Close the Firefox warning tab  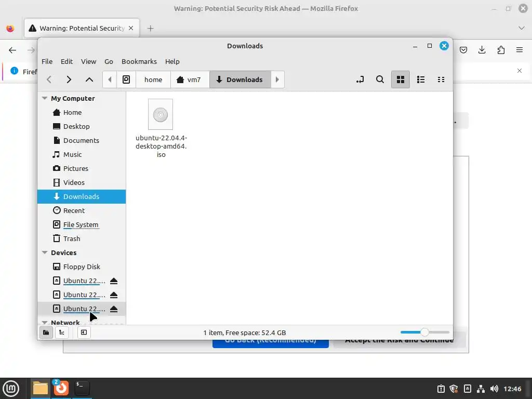point(131,28)
